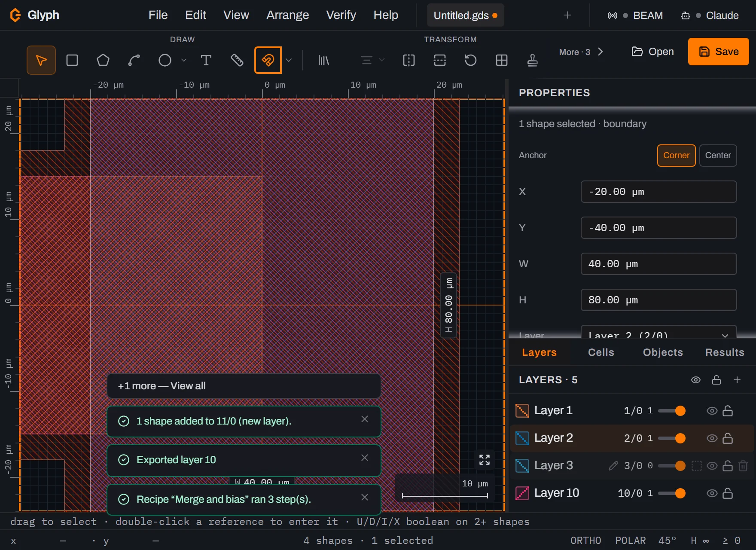This screenshot has width=756, height=550.
Task: Click the Open file button
Action: click(652, 52)
